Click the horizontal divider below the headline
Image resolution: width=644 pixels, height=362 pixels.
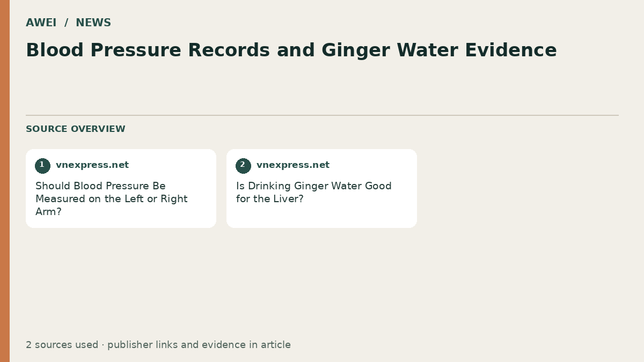[322, 115]
